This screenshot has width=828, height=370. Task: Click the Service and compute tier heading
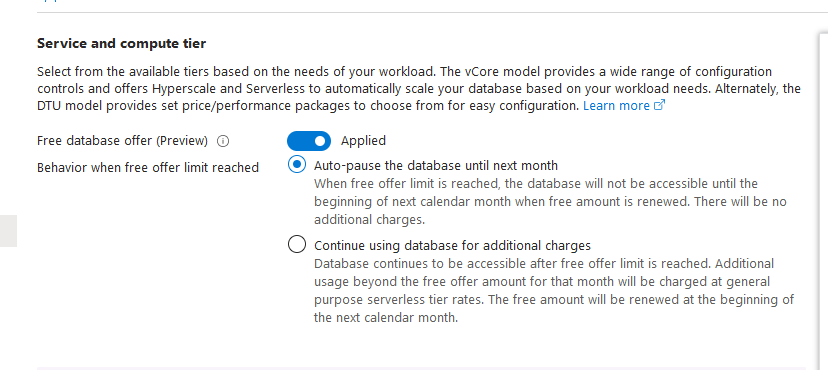121,43
